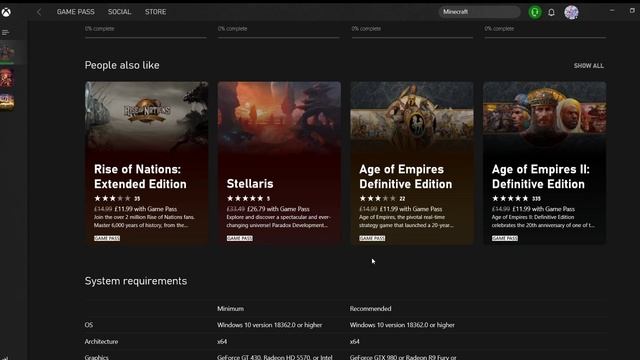This screenshot has width=640, height=360.
Task: Select third game thumbnail in sidebar
Action: [x=7, y=101]
